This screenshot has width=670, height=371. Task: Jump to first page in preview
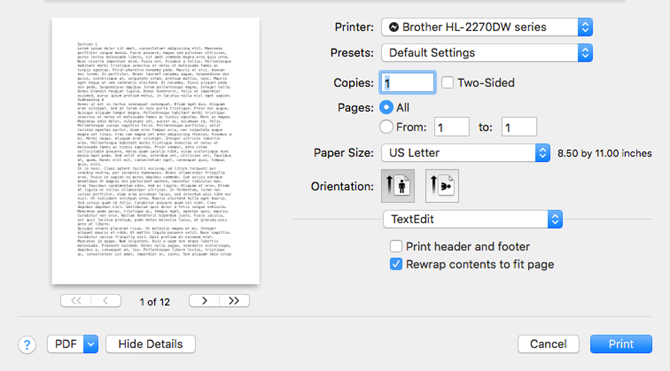[76, 301]
